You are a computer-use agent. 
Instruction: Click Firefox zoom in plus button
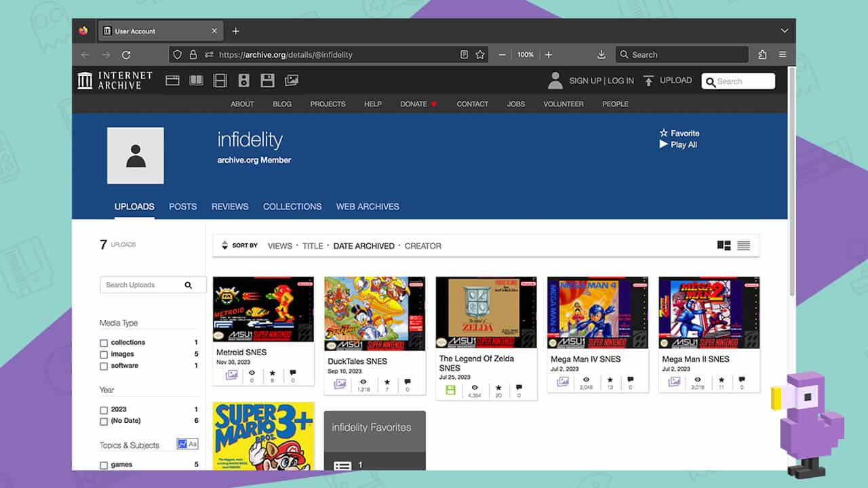click(x=549, y=55)
